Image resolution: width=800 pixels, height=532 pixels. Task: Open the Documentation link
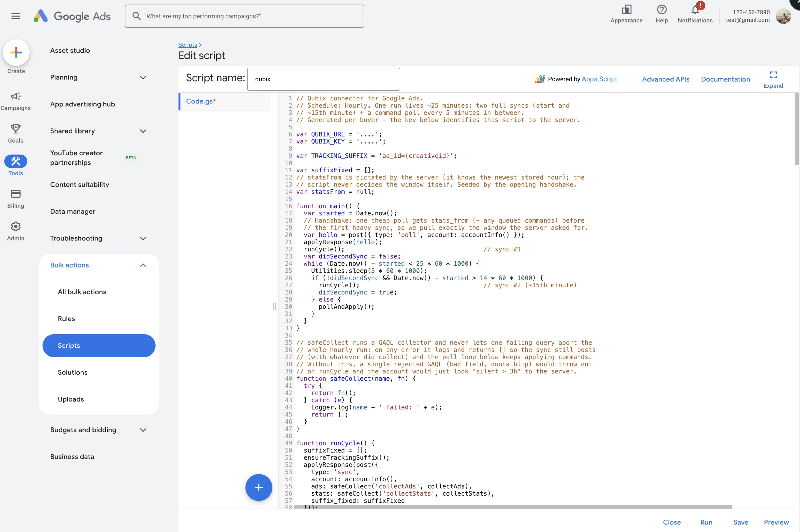725,79
